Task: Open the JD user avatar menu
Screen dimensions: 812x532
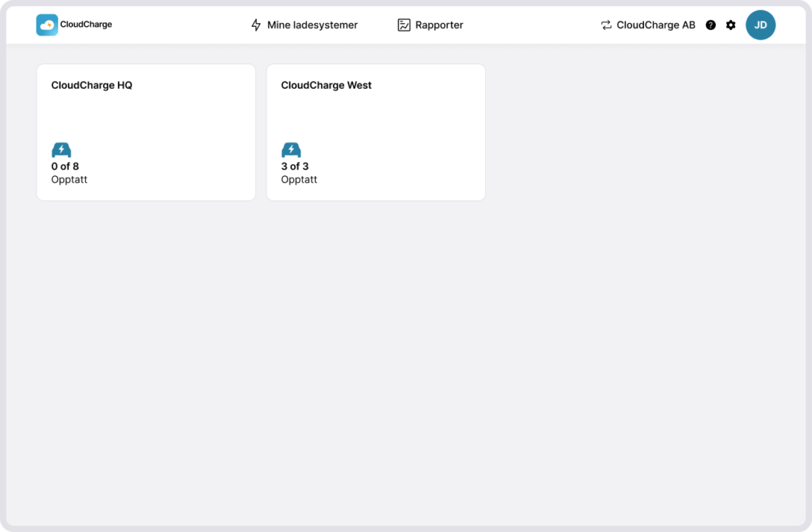Action: [x=760, y=25]
